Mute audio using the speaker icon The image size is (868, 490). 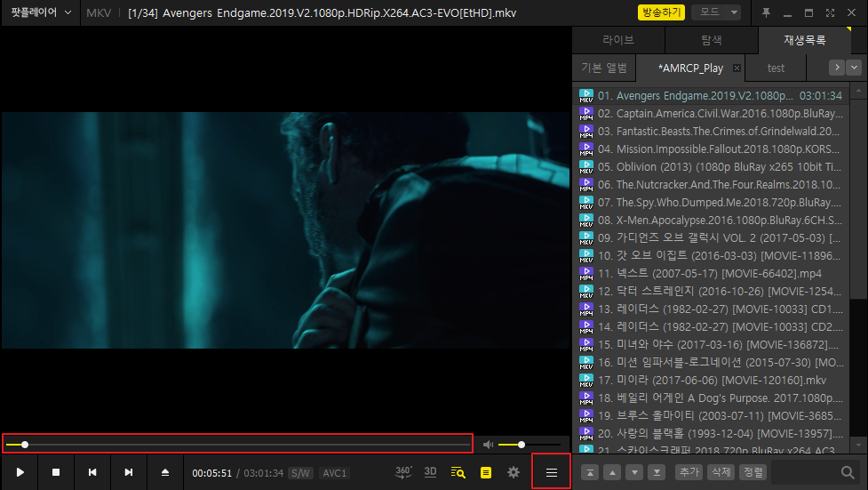488,444
